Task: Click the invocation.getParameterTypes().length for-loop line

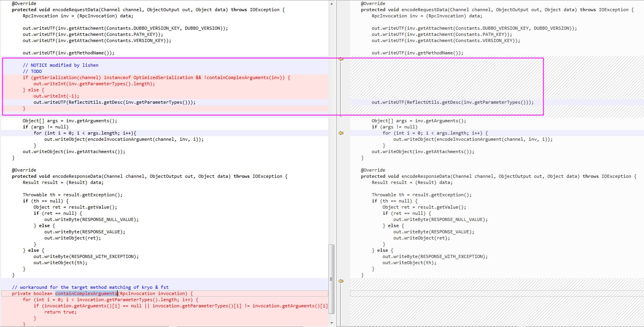Action: pos(110,300)
